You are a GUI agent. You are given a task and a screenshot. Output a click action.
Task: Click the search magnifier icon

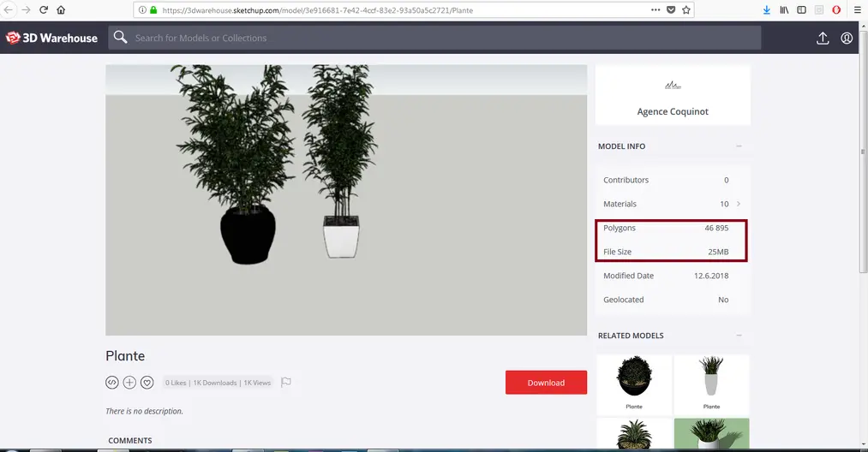120,37
